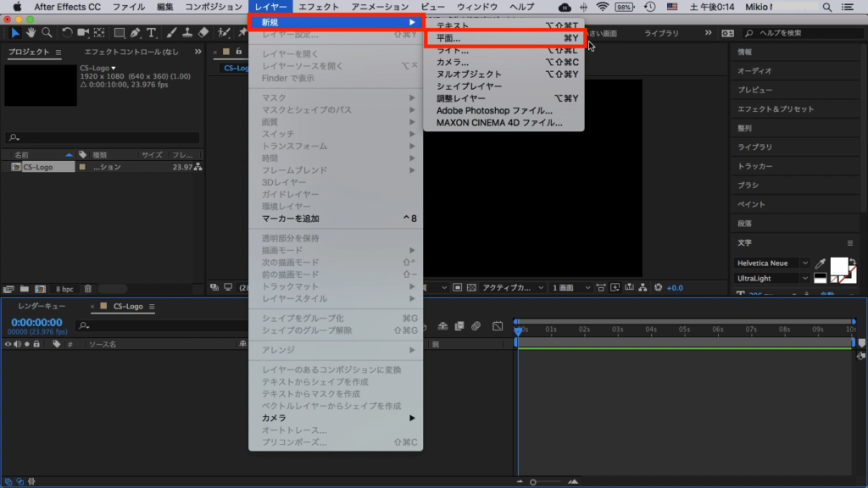
Task: Click the audio speaker column header
Action: point(17,344)
